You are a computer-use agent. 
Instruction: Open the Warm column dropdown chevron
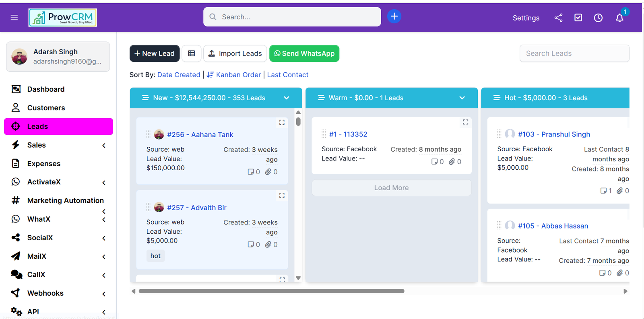tap(462, 98)
